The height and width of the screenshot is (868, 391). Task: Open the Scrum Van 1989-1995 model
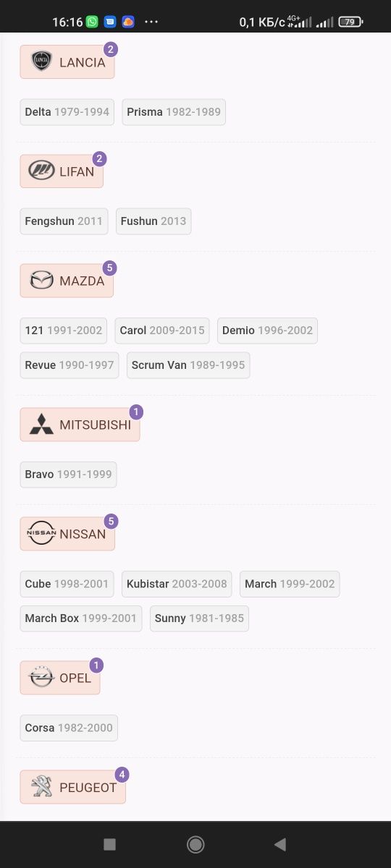(188, 365)
